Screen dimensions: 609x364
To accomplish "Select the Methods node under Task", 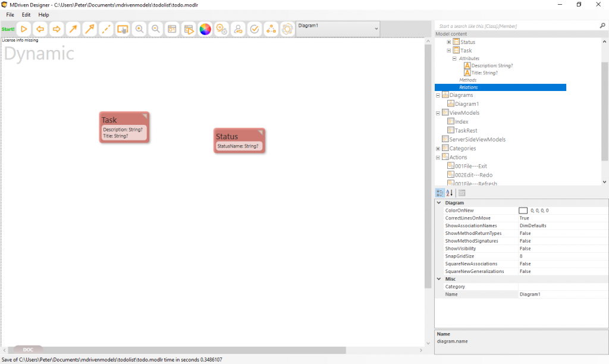I will click(467, 80).
